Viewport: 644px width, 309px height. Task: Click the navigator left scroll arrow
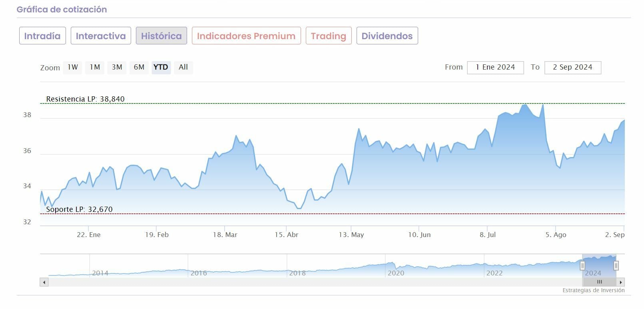[44, 282]
